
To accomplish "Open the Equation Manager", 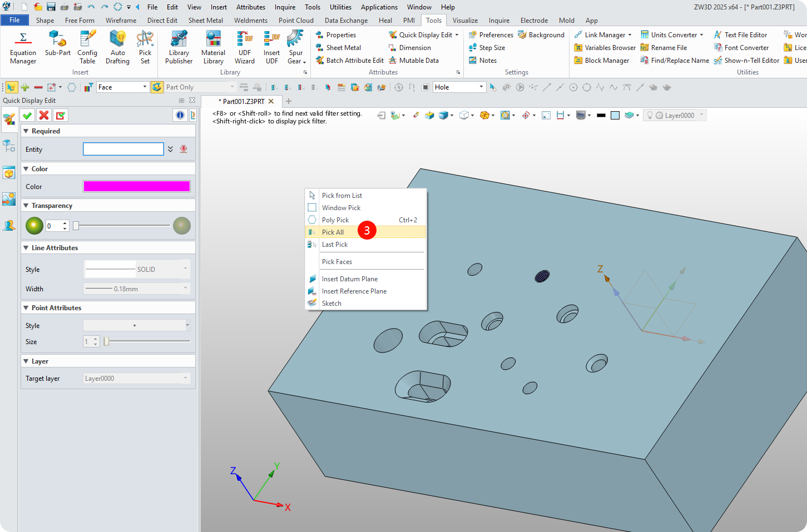I will click(23, 47).
